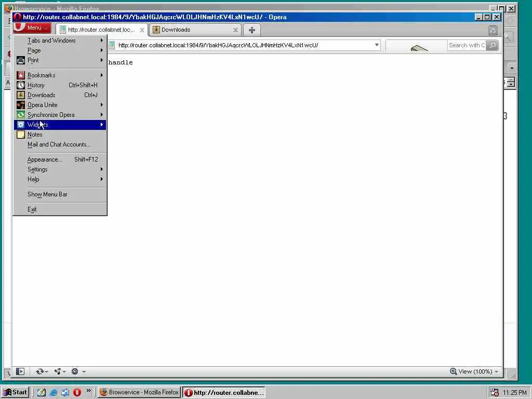Select the History menu entry
The width and height of the screenshot is (532, 399).
pyautogui.click(x=60, y=85)
